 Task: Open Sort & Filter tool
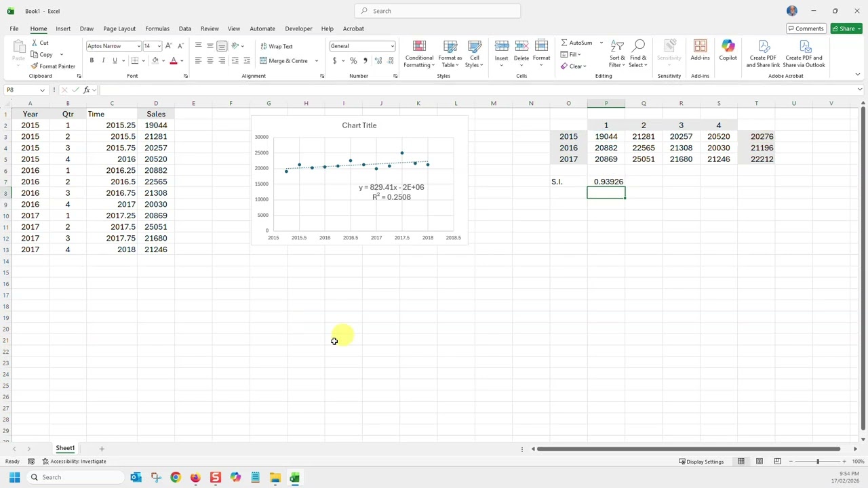pos(617,54)
